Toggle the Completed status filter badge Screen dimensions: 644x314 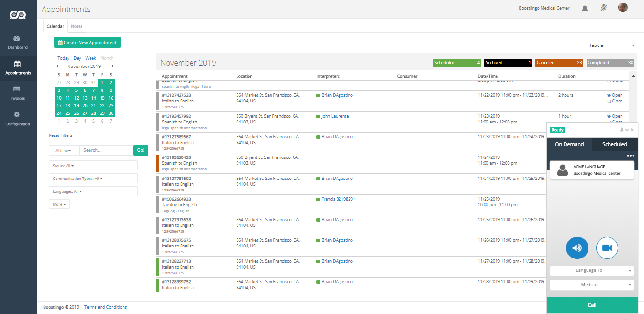pos(610,63)
